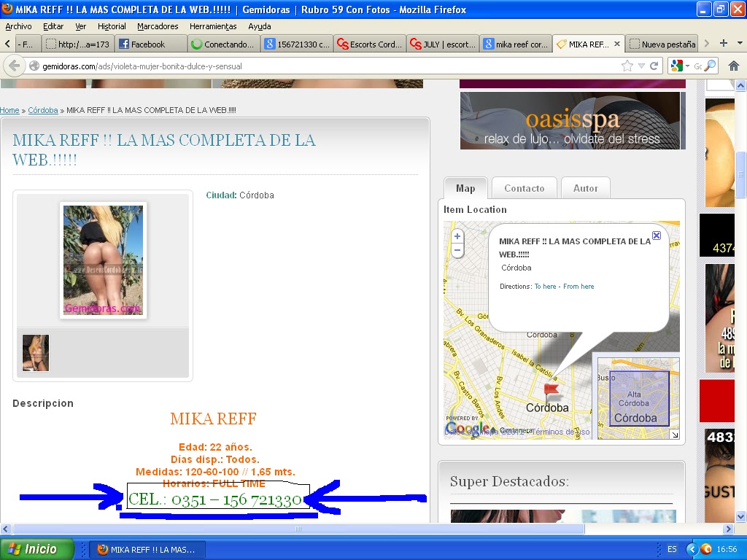Open the Archivo menu
Viewport: 747px width, 560px height.
pyautogui.click(x=18, y=26)
